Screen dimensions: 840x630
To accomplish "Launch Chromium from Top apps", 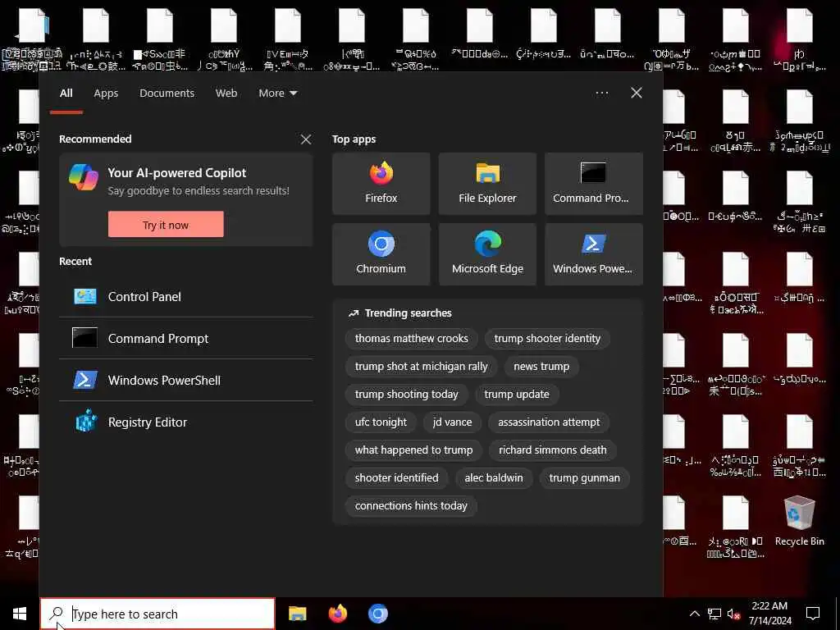I will point(381,254).
